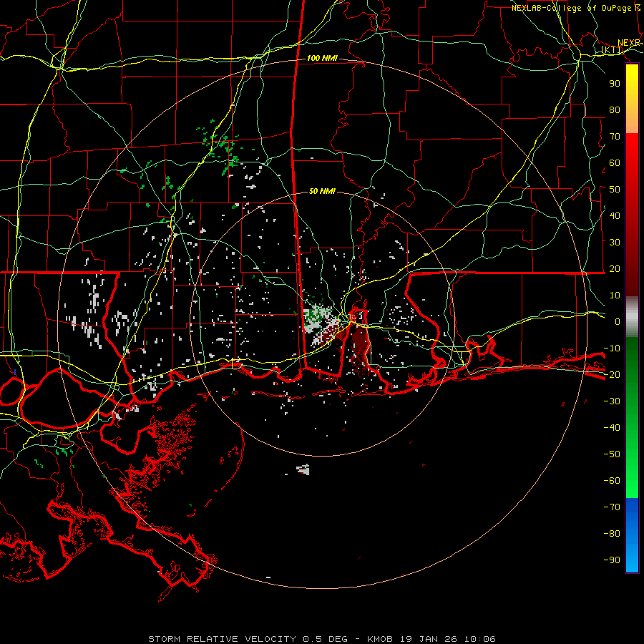Pick the blue bottom segment of color scale
This screenshot has width=644, height=644.
[632, 535]
